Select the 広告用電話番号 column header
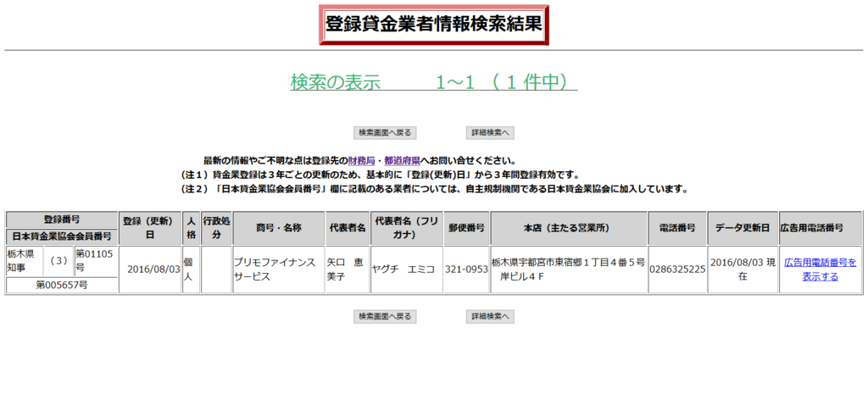 pos(821,228)
